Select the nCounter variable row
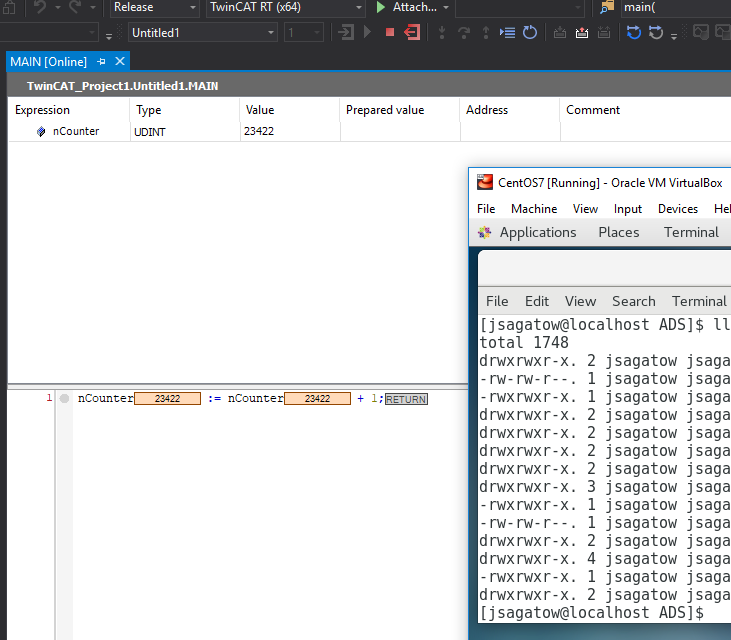The height and width of the screenshot is (640, 731). pyautogui.click(x=369, y=131)
